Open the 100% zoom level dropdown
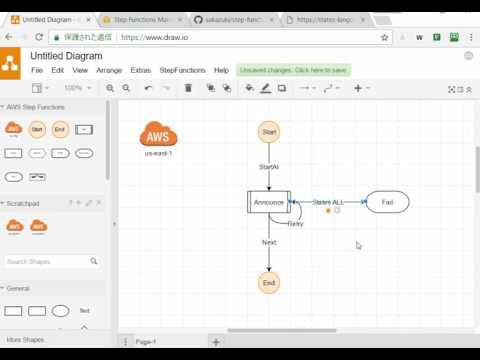 pyautogui.click(x=78, y=88)
